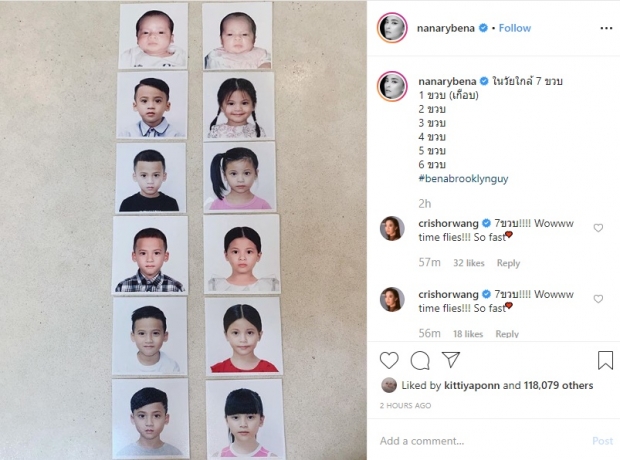620x460 pixels.
Task: Like the crishorwang comment posted 56m ago
Action: coord(598,299)
